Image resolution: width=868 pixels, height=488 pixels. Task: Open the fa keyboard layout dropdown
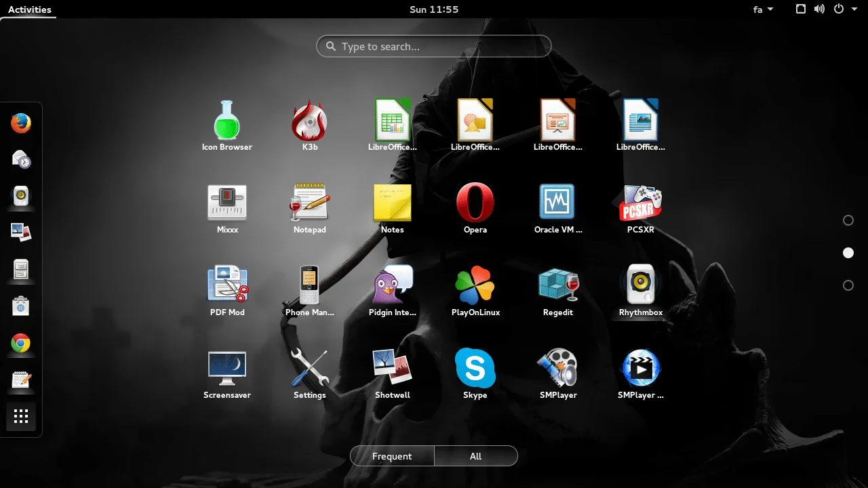click(x=763, y=9)
